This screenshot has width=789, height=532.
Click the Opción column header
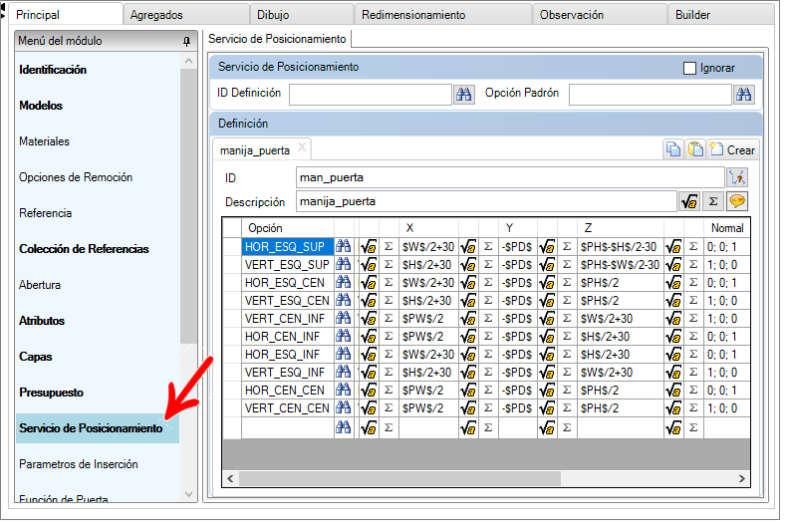point(288,228)
